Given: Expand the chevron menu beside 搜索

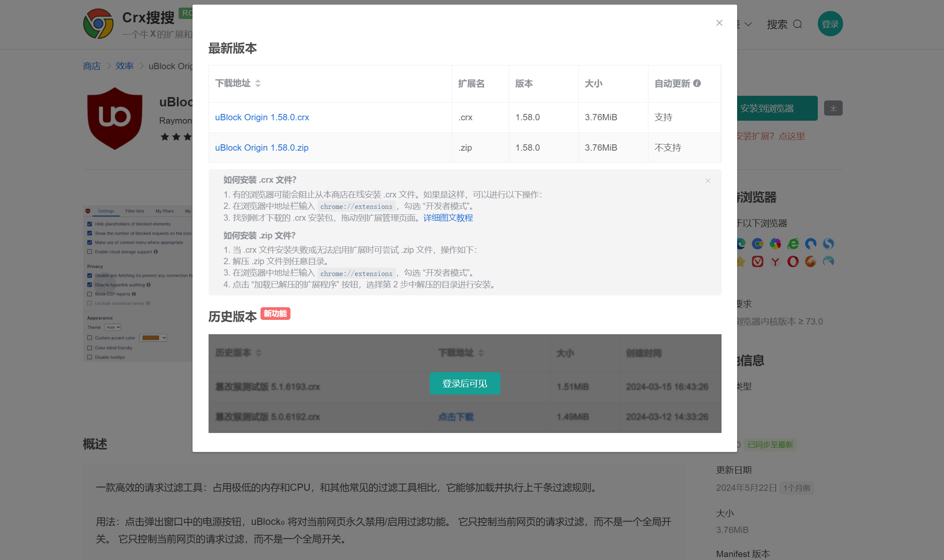Looking at the screenshot, I should pos(748,24).
